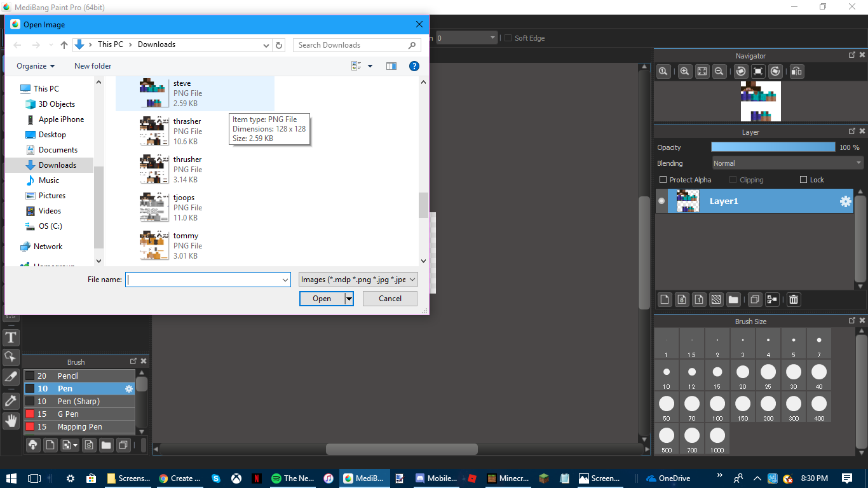This screenshot has height=488, width=868.
Task: Select the Hand tool
Action: (11, 421)
